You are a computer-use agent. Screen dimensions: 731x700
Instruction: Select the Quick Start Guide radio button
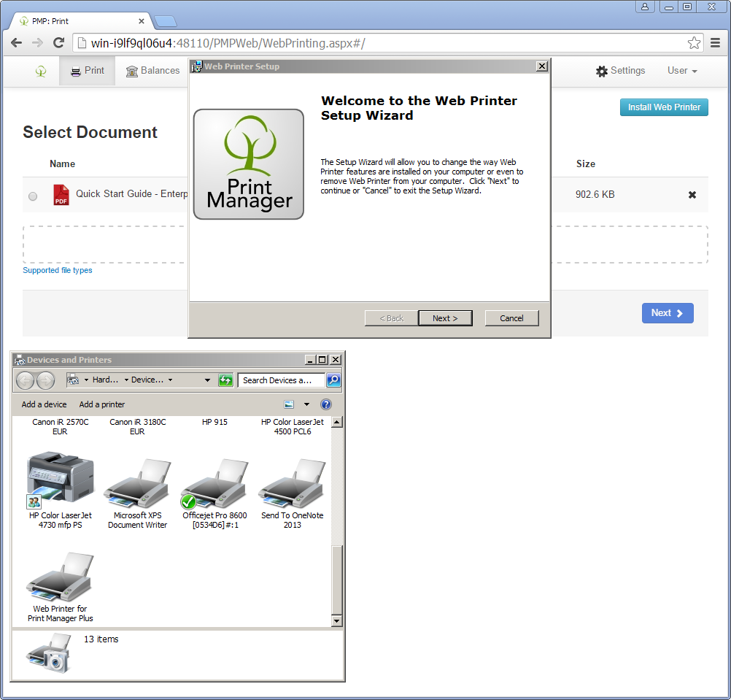click(x=33, y=196)
